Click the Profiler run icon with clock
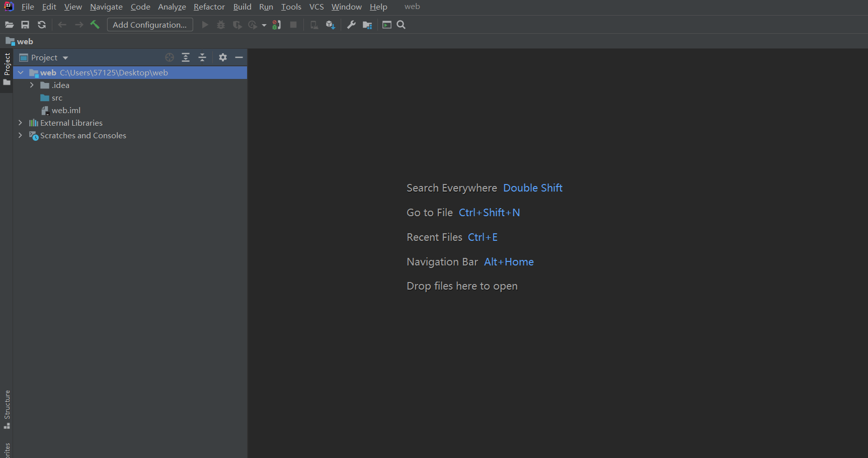The width and height of the screenshot is (868, 458). click(253, 25)
